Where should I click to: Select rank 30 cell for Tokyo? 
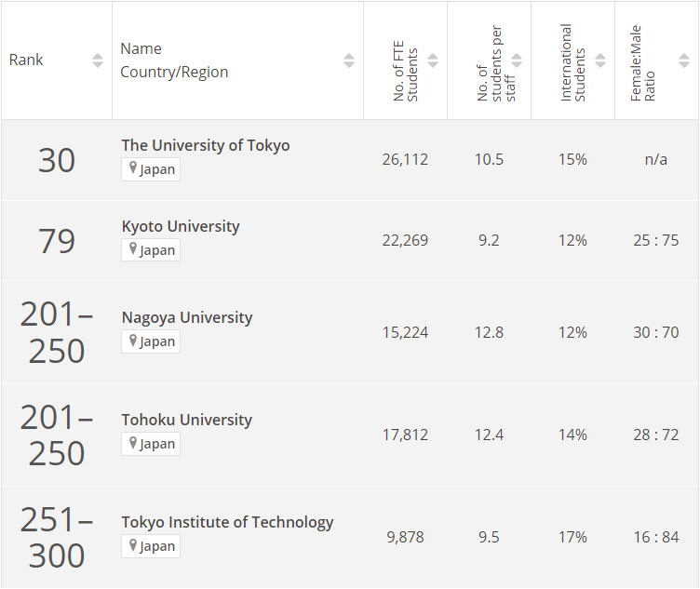(x=57, y=160)
